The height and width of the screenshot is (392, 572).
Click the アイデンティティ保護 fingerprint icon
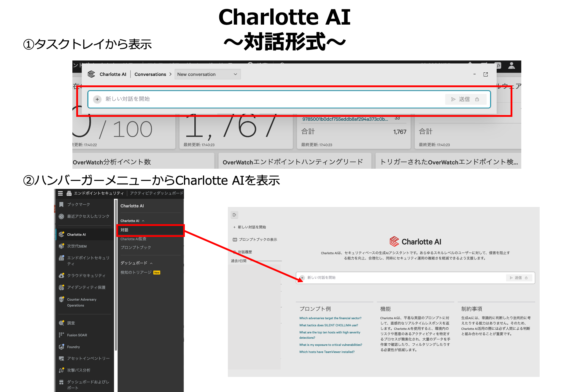pos(61,287)
